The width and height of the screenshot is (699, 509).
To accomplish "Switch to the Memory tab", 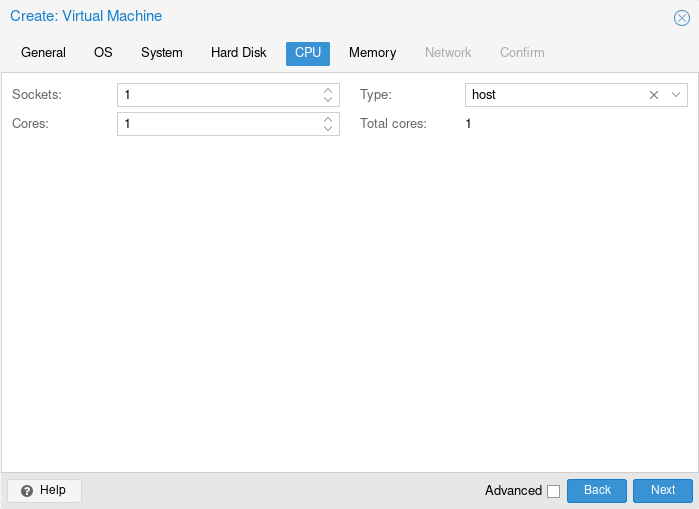I will coord(372,53).
